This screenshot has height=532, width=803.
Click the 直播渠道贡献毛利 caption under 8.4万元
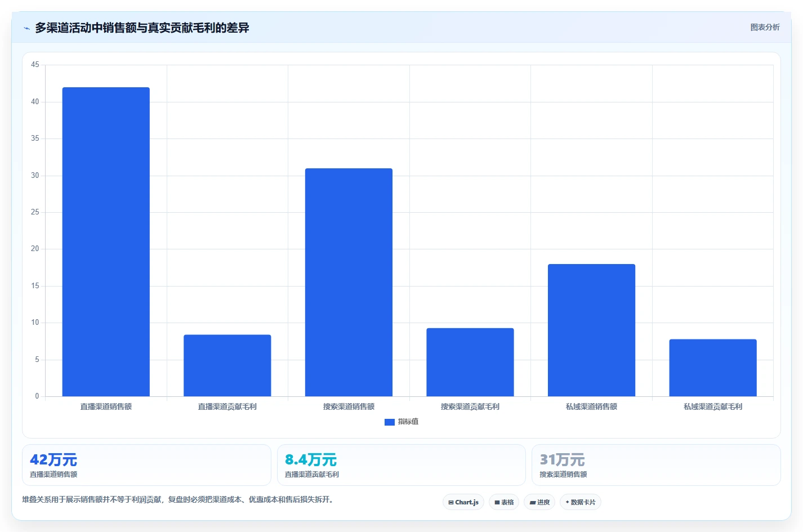312,475
